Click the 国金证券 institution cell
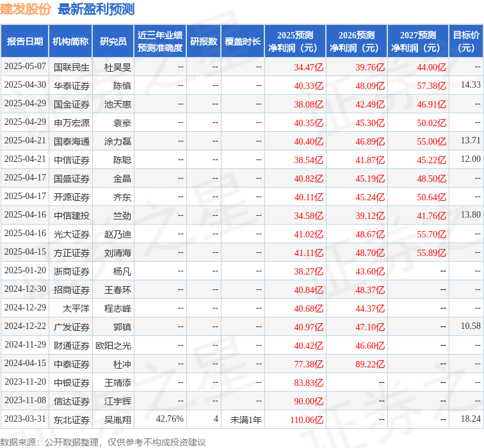 pyautogui.click(x=72, y=104)
